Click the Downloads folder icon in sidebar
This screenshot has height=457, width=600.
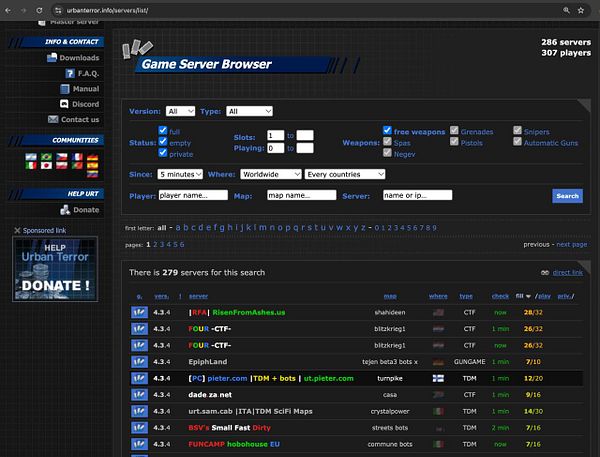[52, 58]
